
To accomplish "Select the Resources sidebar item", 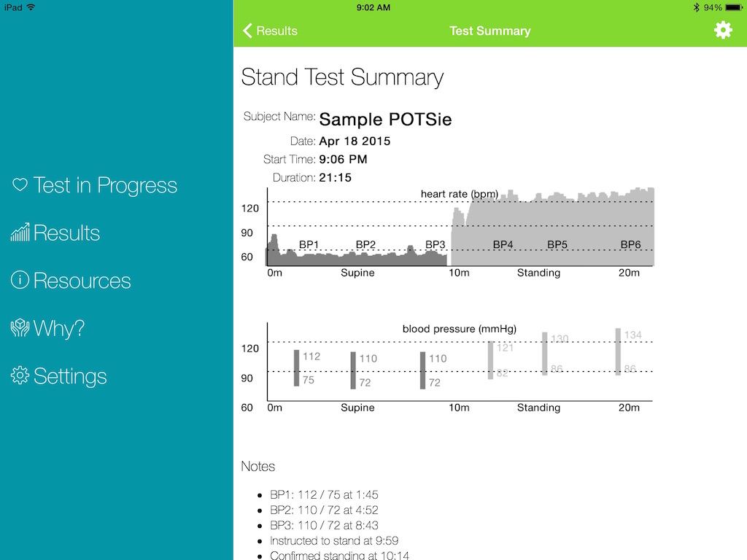I will (x=82, y=281).
